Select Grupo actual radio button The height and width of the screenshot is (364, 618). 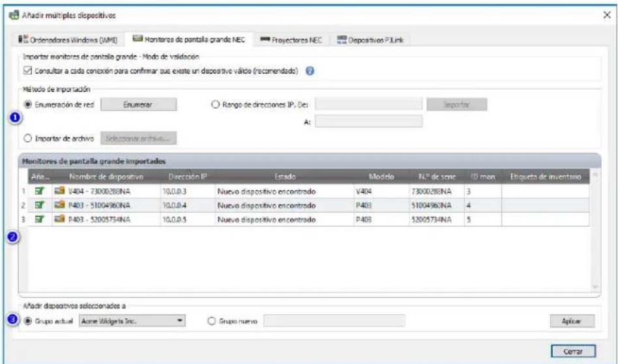(28, 321)
